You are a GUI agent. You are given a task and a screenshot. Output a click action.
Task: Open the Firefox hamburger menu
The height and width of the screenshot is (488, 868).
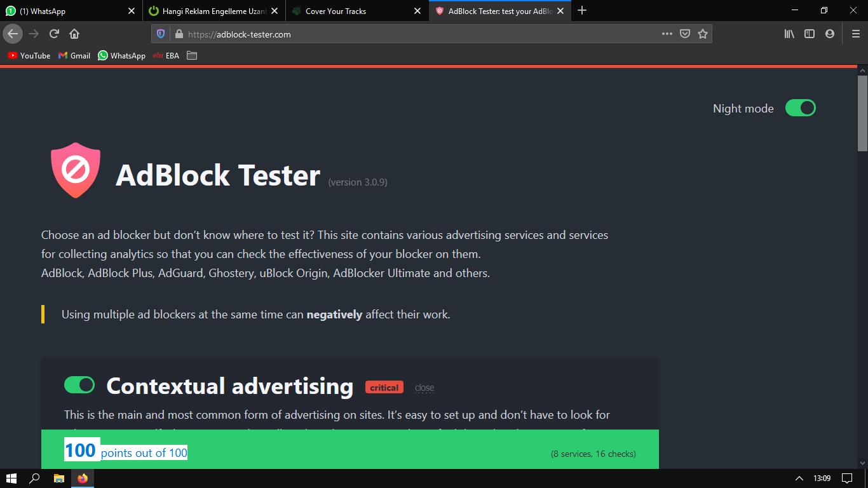click(x=855, y=34)
